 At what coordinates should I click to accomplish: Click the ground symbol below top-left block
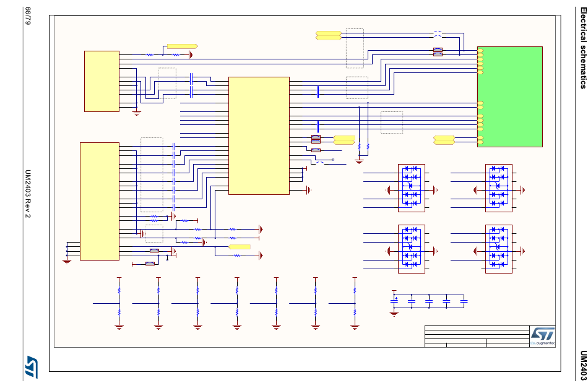[137, 113]
